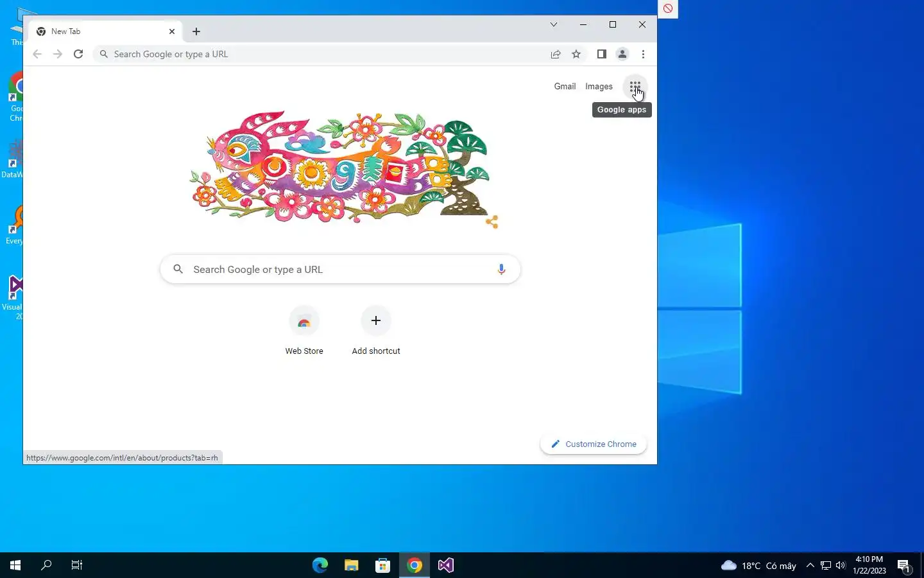Viewport: 924px width, 578px height.
Task: Share this page icon in address bar
Action: pos(556,54)
